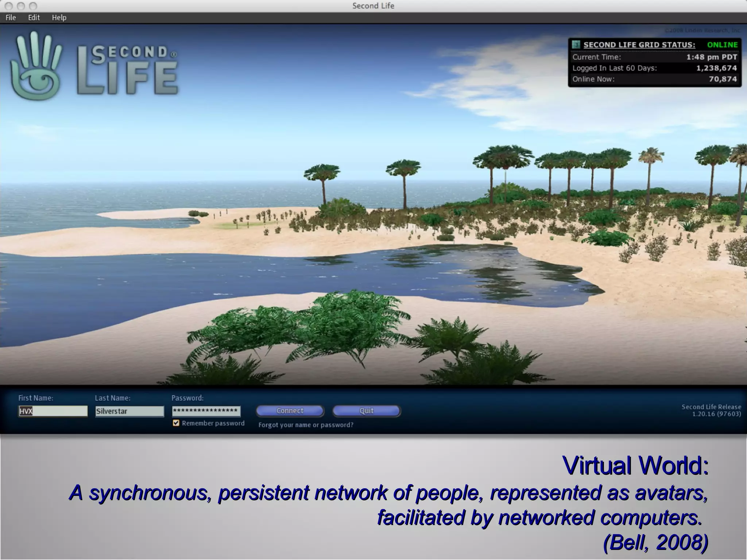Open the Help menu
747x560 pixels.
59,17
